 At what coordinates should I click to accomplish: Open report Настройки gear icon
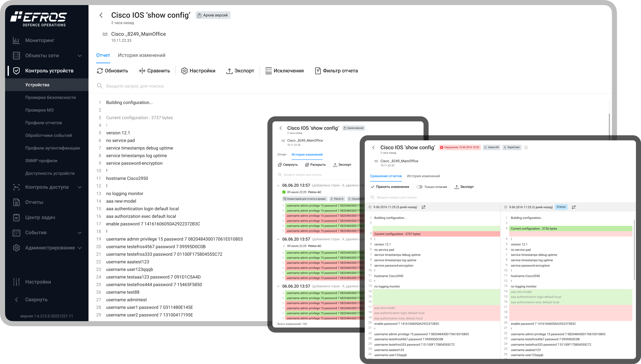[x=184, y=71]
